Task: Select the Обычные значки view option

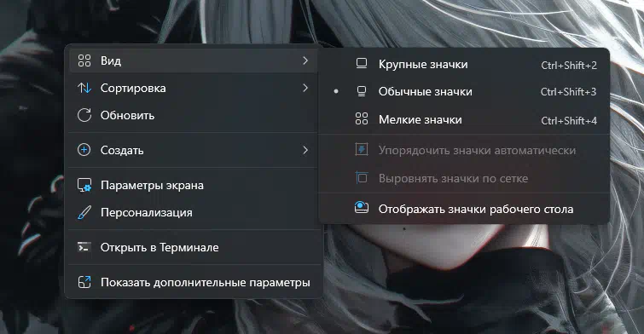Action: 464,91
